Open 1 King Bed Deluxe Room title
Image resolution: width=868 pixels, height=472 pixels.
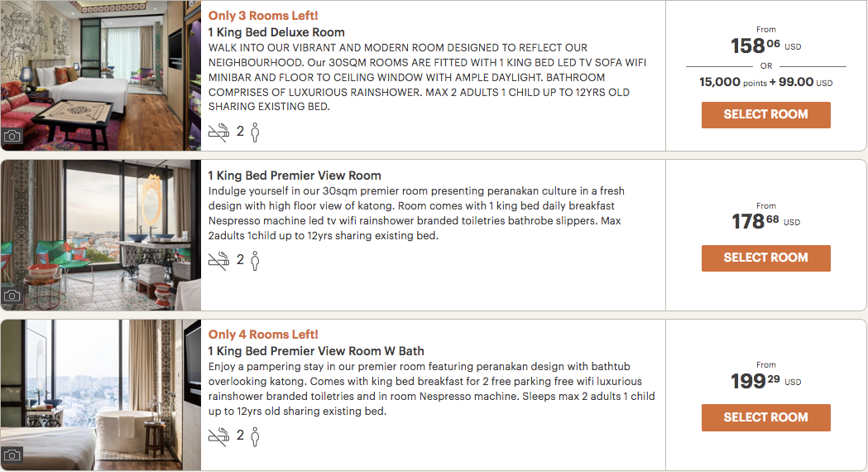click(276, 33)
